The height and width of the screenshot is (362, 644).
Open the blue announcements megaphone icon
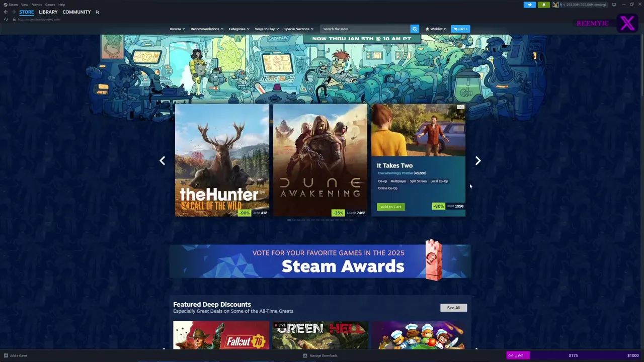click(530, 5)
